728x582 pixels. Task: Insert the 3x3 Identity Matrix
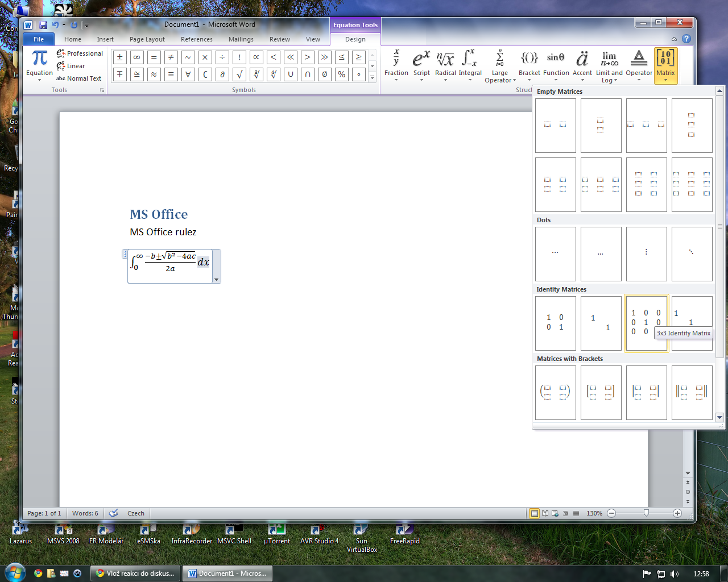coord(647,323)
